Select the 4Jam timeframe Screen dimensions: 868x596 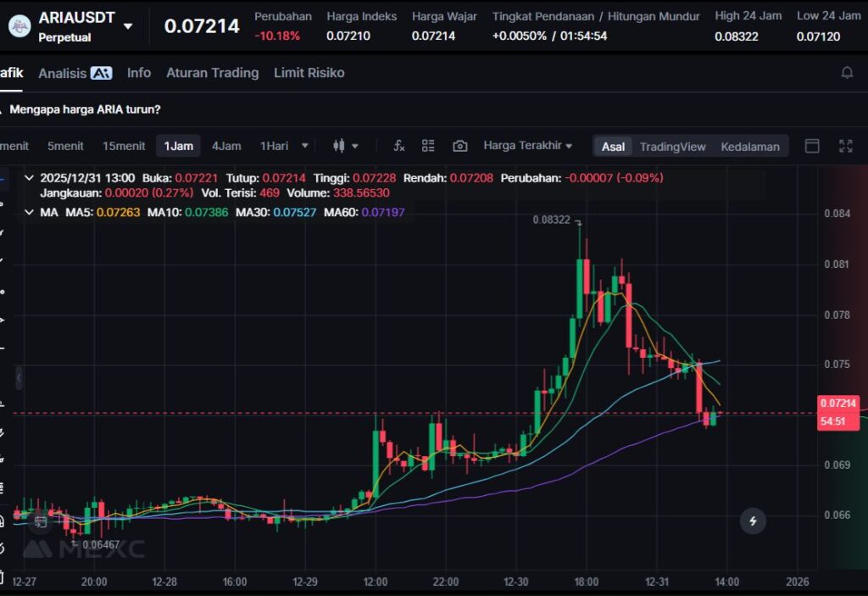tap(226, 146)
